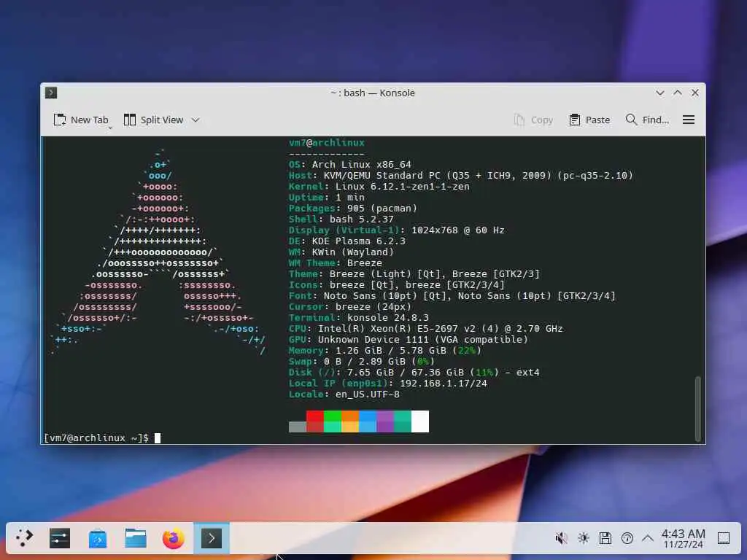Maximize the Konsole window

678,93
